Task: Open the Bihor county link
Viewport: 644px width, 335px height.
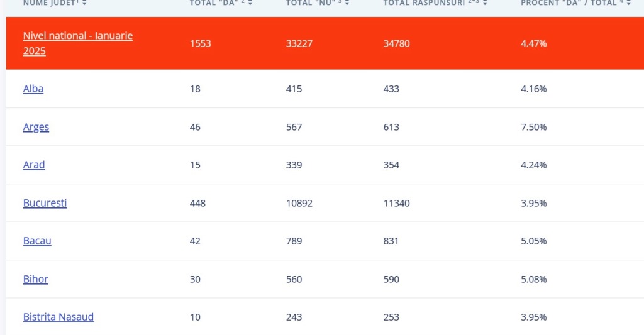Action: (36, 279)
